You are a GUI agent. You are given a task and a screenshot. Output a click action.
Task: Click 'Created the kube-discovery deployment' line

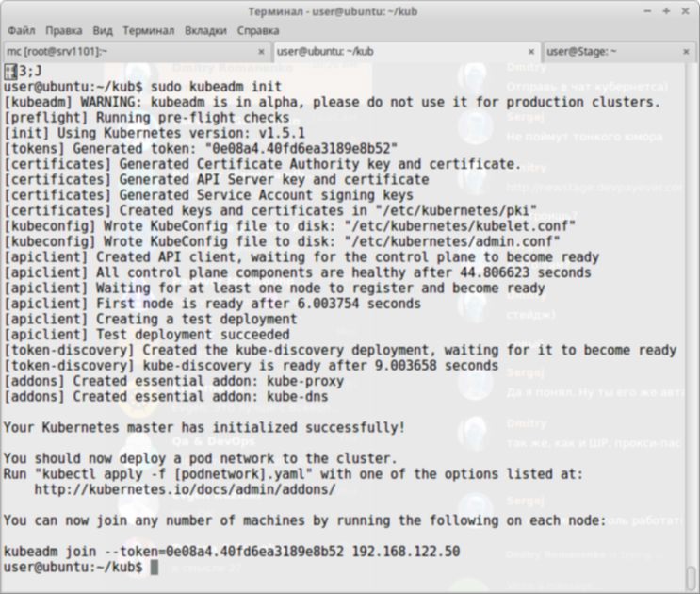tap(340, 350)
